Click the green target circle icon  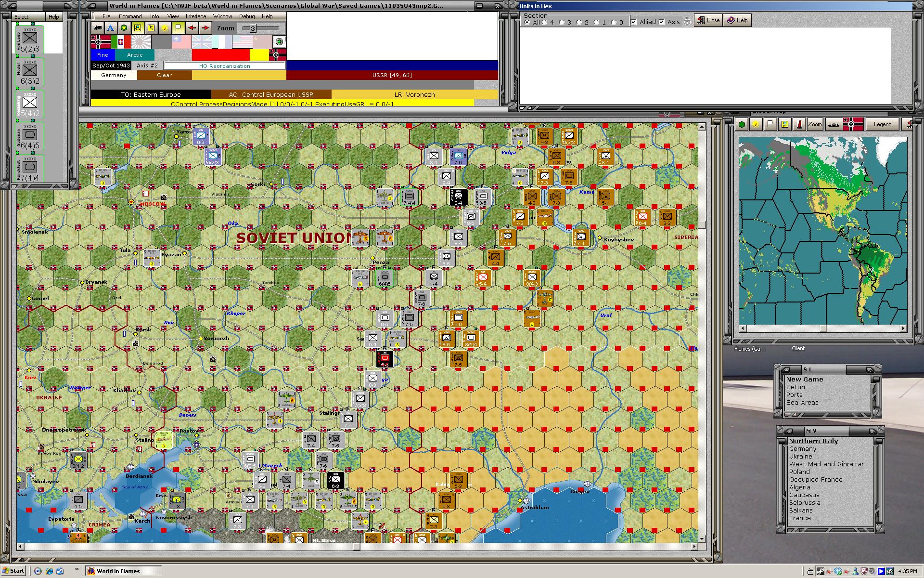coord(280,42)
